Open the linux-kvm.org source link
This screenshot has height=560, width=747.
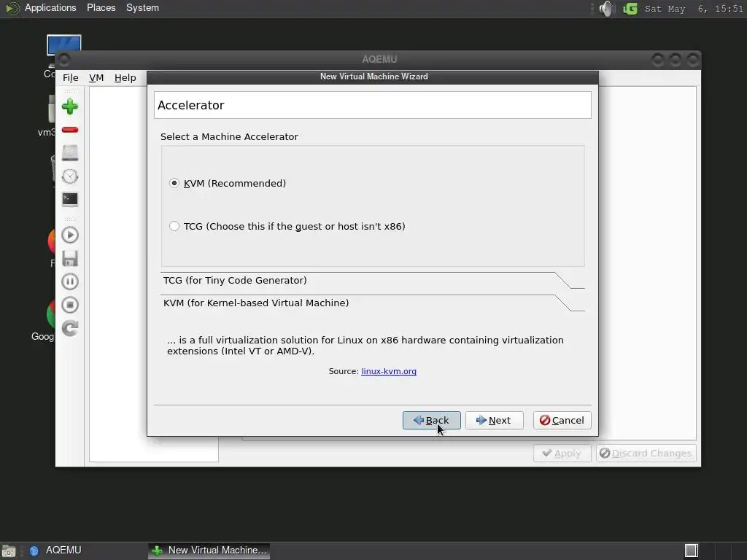(389, 371)
